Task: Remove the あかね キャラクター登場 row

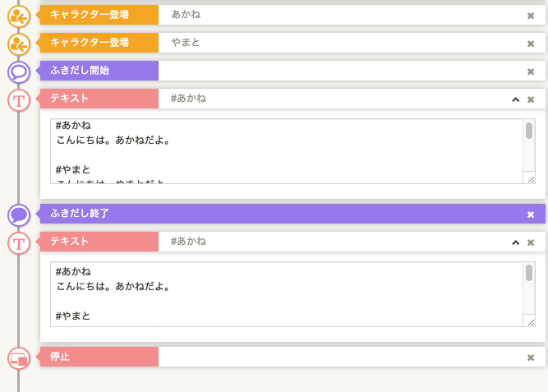Action: [531, 16]
